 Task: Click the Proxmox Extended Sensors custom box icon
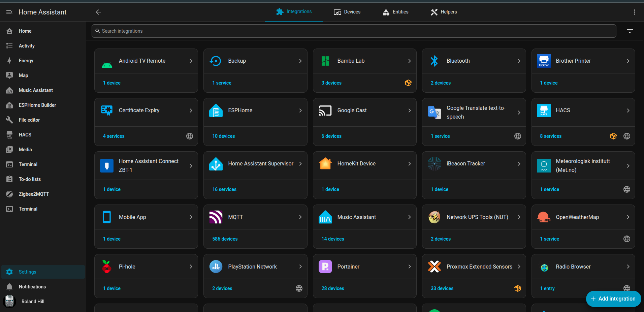pyautogui.click(x=518, y=288)
